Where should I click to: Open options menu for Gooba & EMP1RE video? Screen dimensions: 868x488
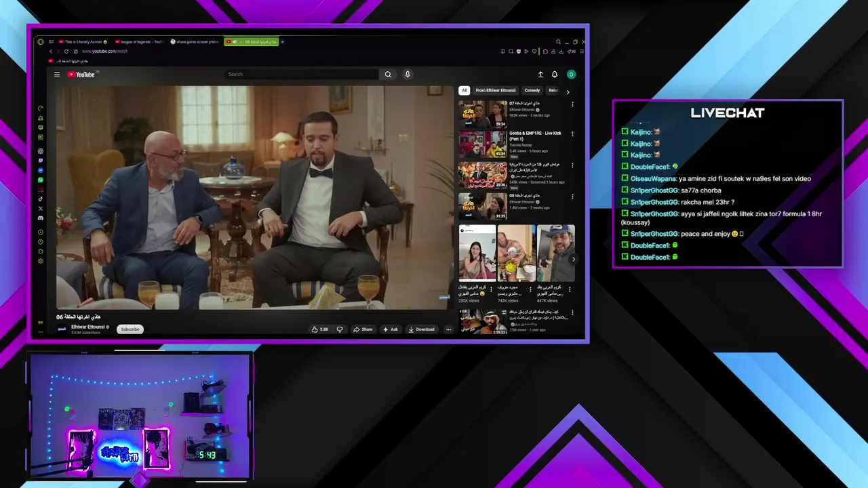[x=572, y=134]
